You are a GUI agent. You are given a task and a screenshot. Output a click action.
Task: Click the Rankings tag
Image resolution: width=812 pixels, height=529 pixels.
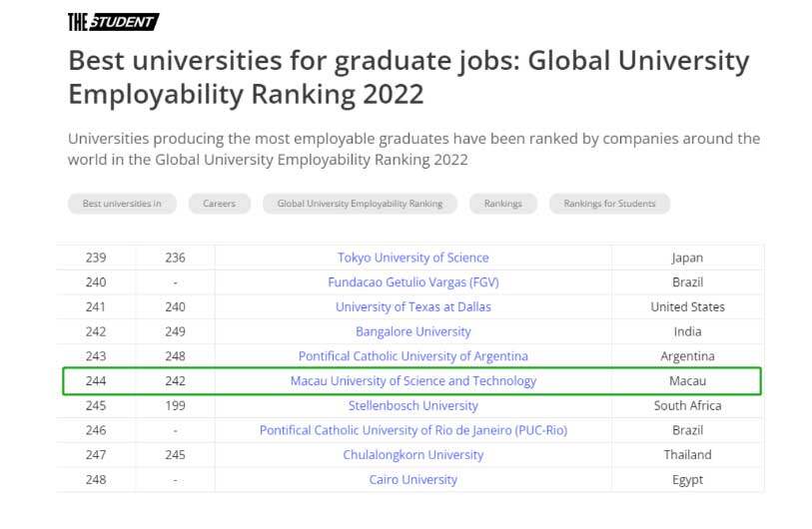[x=503, y=204]
